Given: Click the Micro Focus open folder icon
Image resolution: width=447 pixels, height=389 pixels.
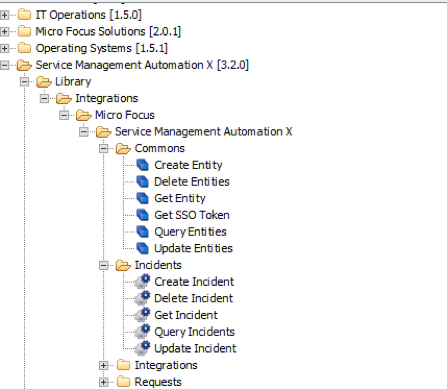Looking at the screenshot, I should tap(84, 115).
